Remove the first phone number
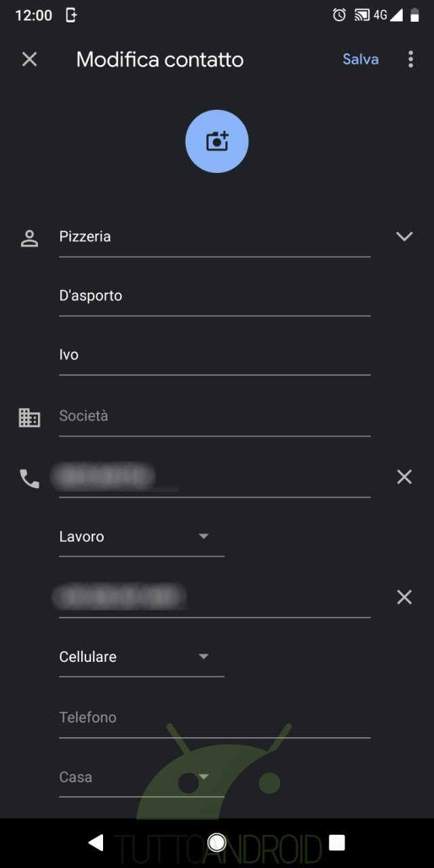 point(404,477)
